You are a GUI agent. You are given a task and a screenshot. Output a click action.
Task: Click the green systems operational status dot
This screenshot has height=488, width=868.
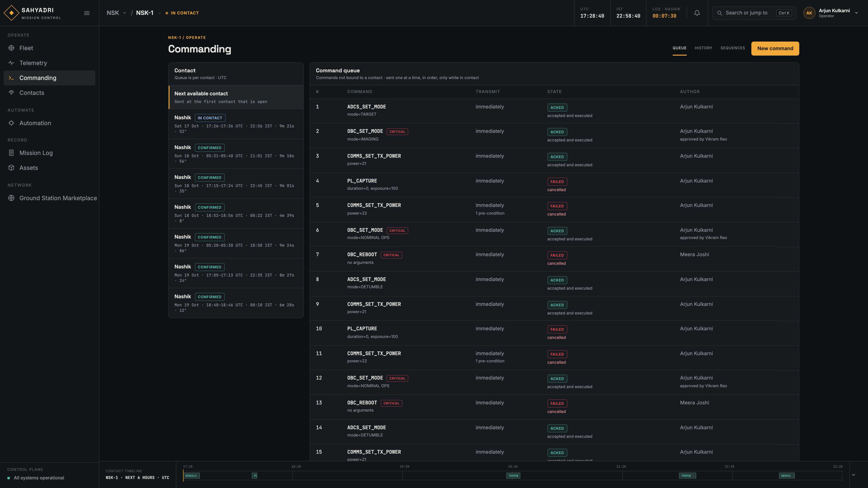tap(9, 478)
